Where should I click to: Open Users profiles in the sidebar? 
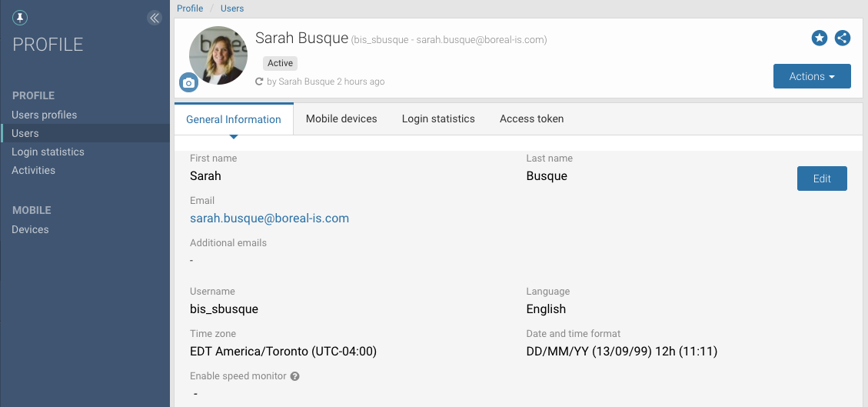click(44, 115)
